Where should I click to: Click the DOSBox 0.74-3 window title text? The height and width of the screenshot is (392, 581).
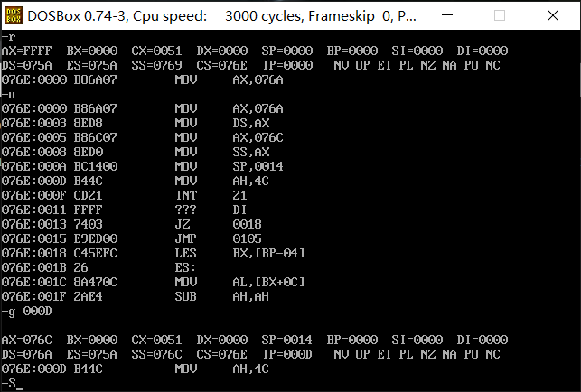tap(221, 16)
